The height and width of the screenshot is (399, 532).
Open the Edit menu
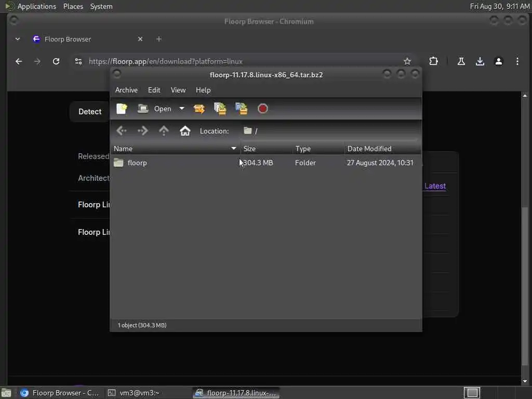[154, 90]
